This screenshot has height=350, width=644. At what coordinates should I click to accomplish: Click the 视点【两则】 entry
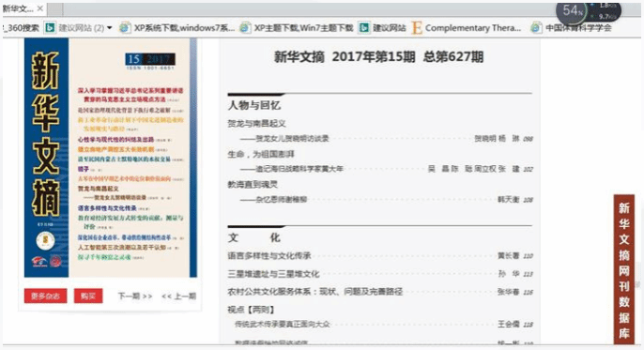(x=251, y=310)
